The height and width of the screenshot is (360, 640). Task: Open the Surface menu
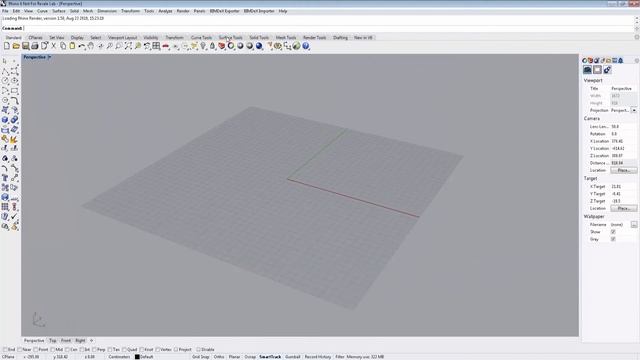click(59, 11)
